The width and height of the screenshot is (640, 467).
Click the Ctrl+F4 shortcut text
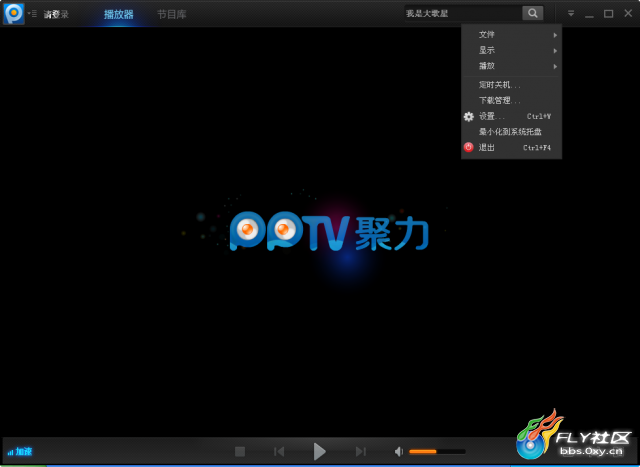537,148
